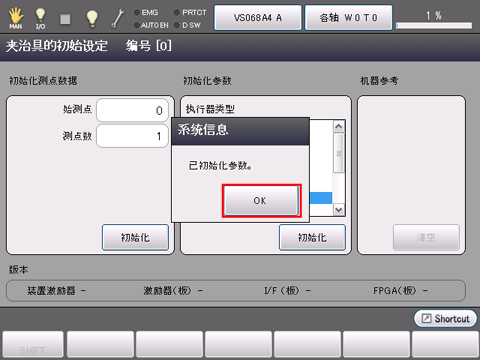Click the large light bulb icon

tap(92, 18)
